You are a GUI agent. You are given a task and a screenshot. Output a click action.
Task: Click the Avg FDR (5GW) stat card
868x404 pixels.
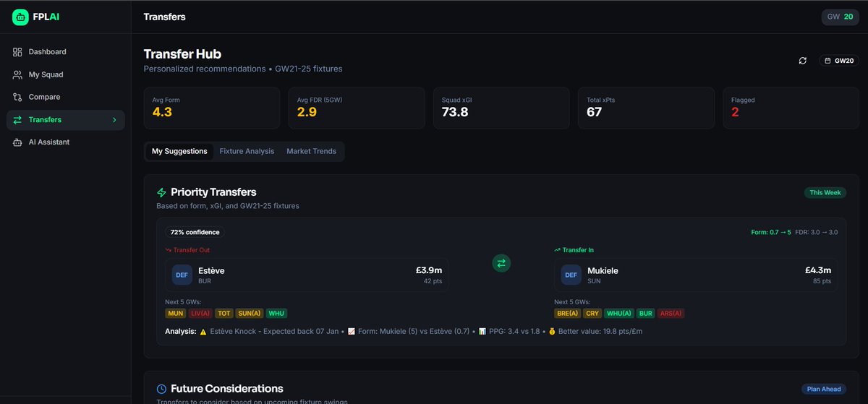pyautogui.click(x=357, y=108)
